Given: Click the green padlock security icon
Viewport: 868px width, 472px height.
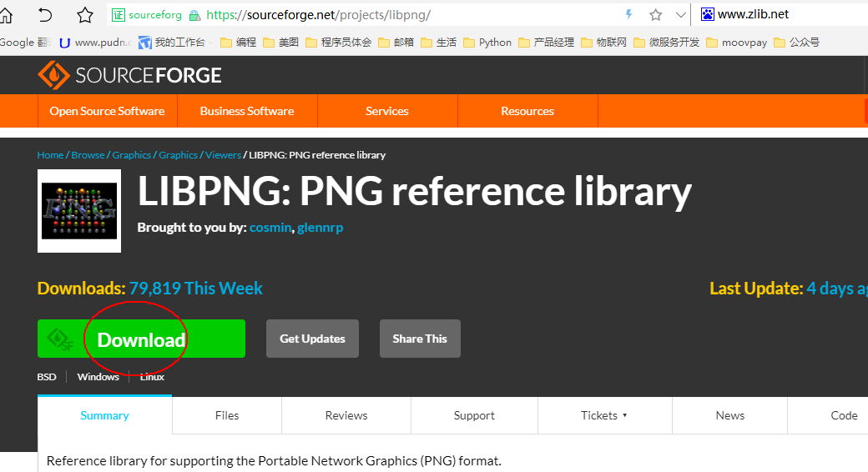Looking at the screenshot, I should click(x=194, y=16).
